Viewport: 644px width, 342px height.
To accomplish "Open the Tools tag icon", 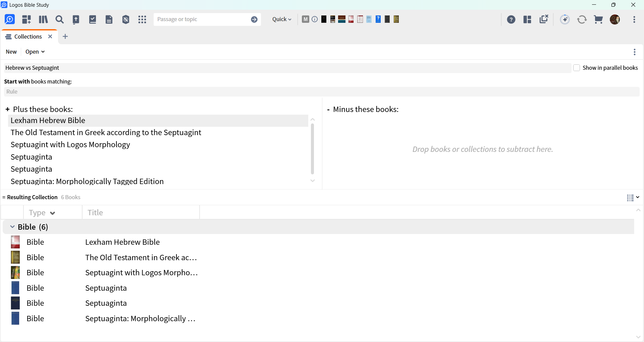I will click(x=126, y=19).
